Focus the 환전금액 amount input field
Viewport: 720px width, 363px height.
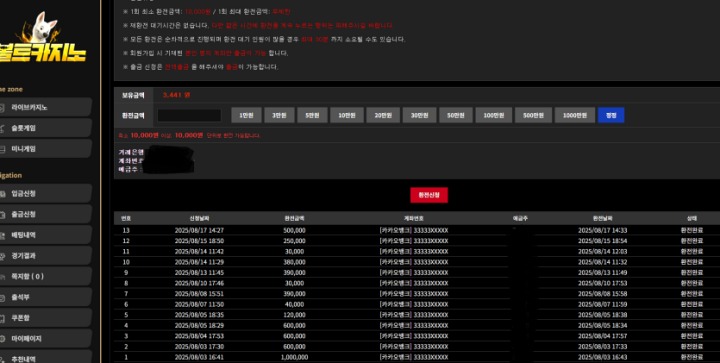pos(189,115)
